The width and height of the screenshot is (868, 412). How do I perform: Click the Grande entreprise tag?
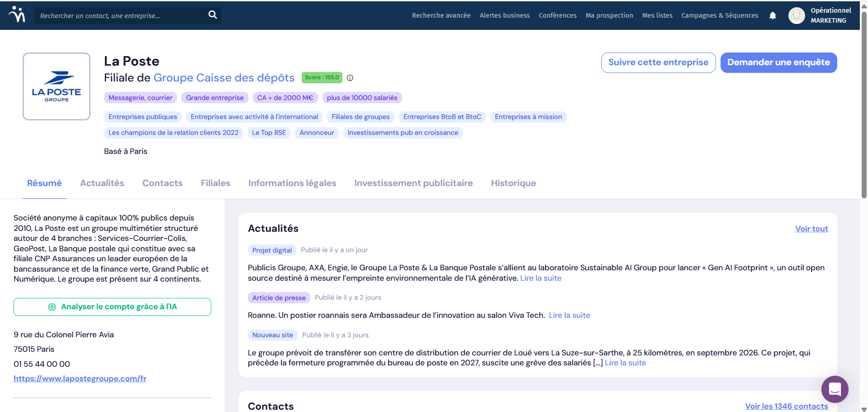pos(215,98)
